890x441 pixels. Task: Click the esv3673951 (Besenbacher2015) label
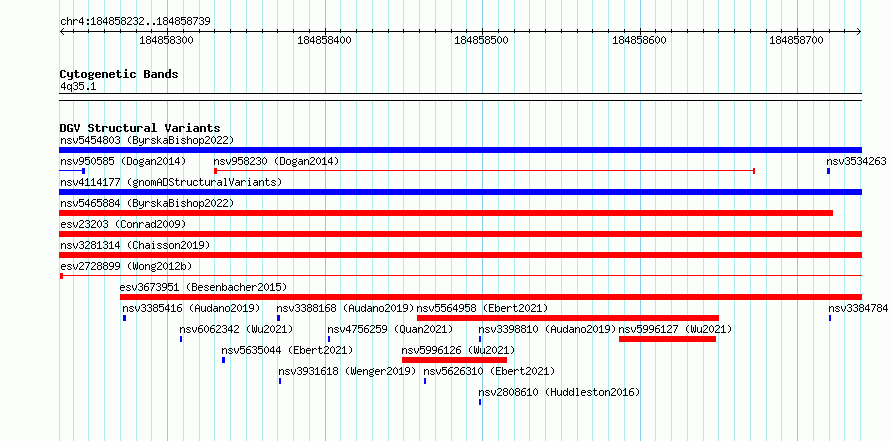point(203,287)
